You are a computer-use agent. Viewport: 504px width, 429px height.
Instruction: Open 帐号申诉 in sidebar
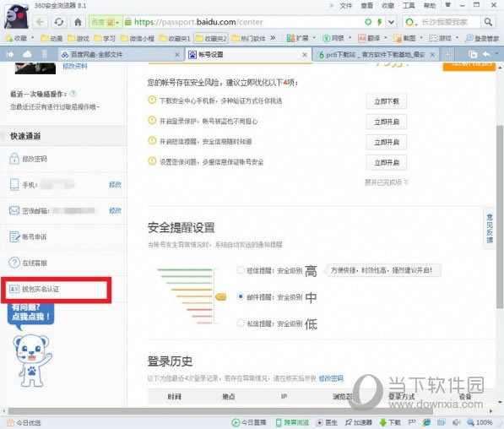click(x=28, y=237)
